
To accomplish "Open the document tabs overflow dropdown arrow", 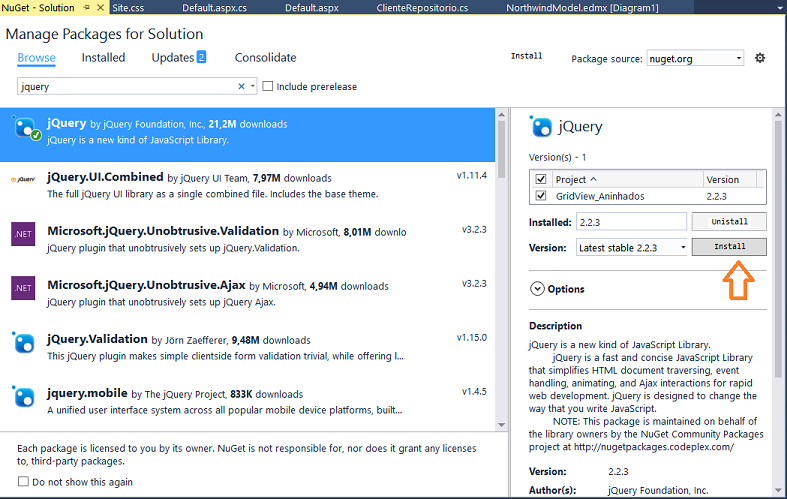I will pos(778,8).
